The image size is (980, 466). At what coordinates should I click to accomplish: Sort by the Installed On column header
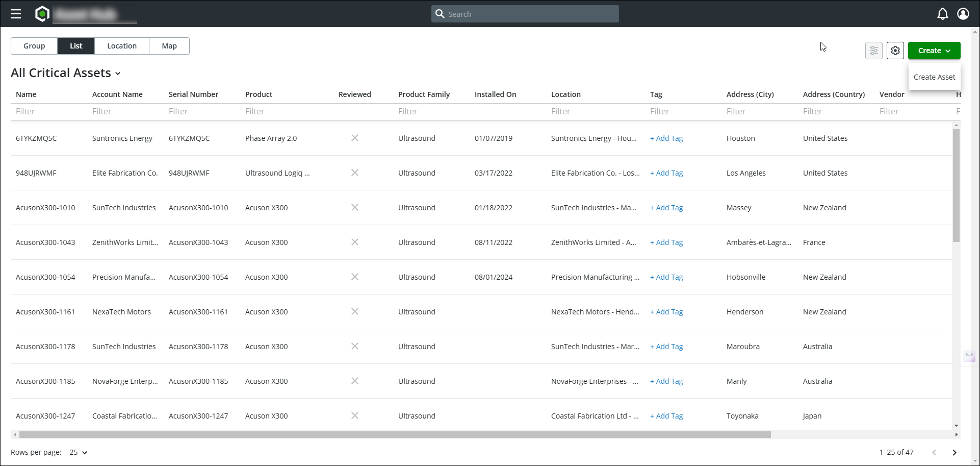(495, 94)
